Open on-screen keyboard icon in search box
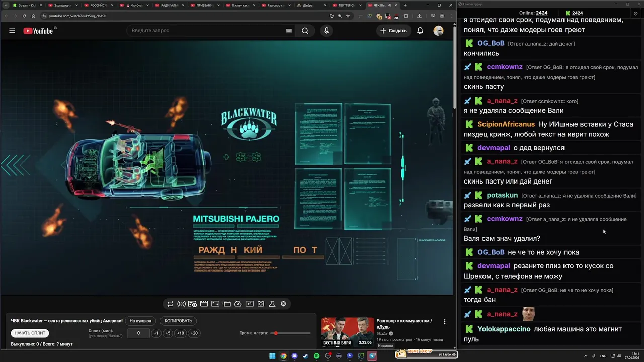The height and width of the screenshot is (362, 644). pyautogui.click(x=289, y=31)
